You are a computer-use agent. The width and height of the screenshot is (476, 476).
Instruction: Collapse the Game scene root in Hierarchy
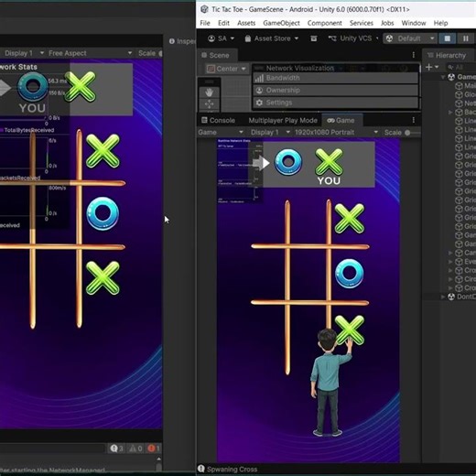(443, 77)
